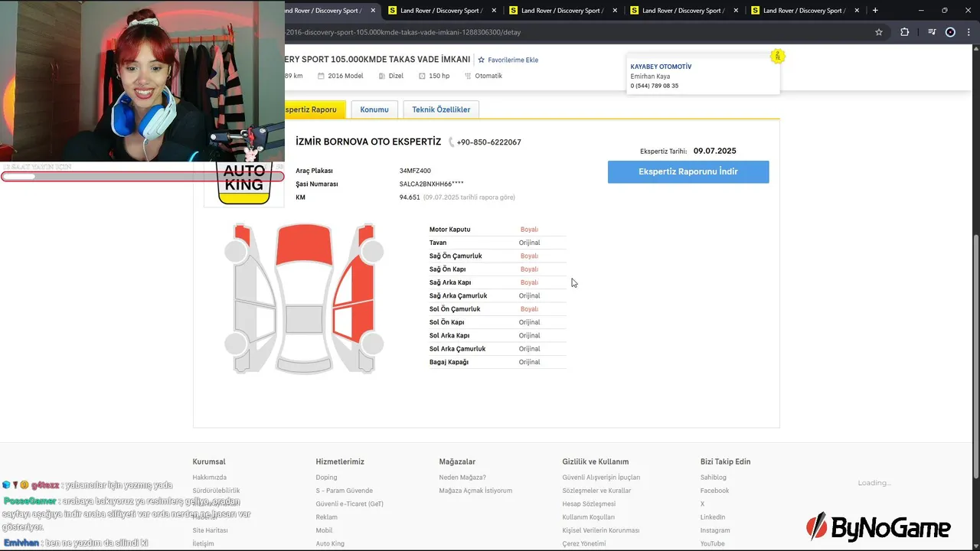Screen dimensions: 980x551
Task: Bookmark this page with the star icon
Action: tap(879, 32)
